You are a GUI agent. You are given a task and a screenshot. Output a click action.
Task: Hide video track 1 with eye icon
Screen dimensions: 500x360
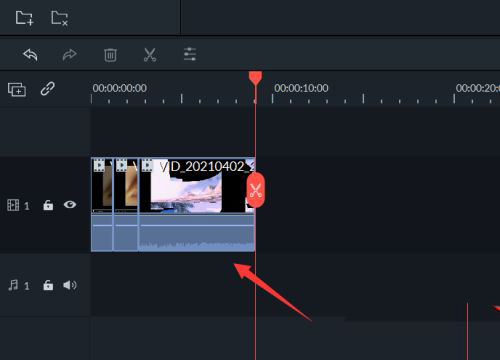(70, 204)
